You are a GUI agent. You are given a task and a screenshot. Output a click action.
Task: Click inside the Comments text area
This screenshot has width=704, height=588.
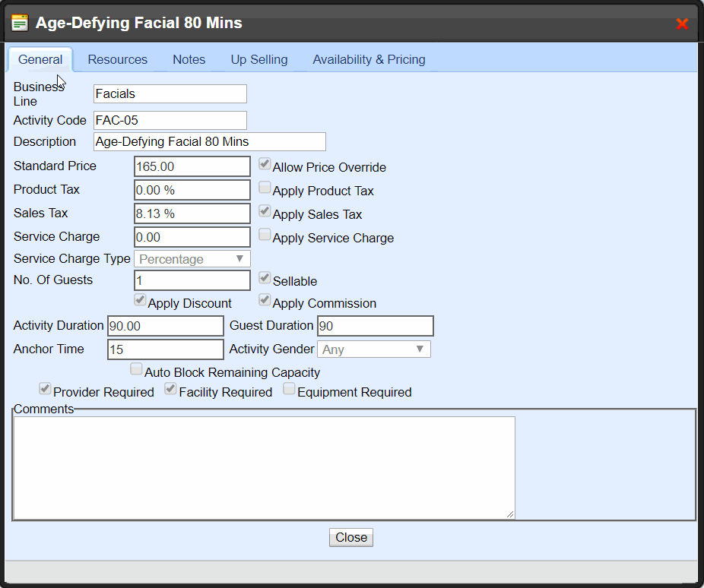point(264,467)
